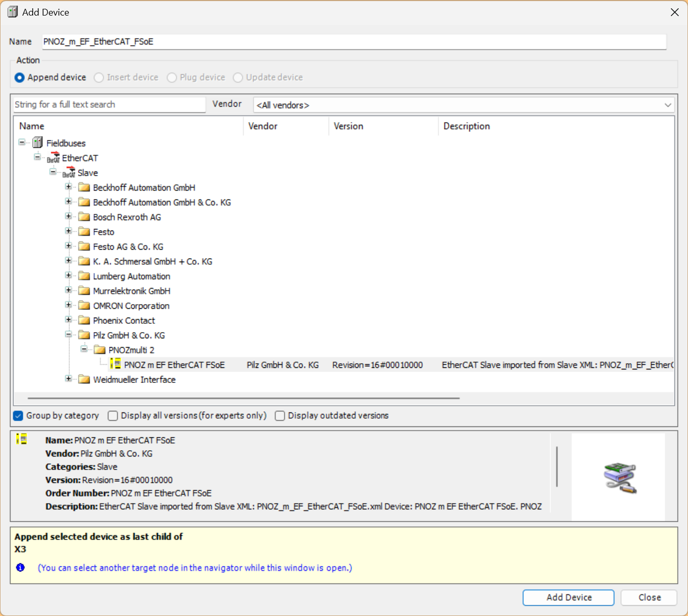Collapse the PNOZmulti 2 node
The image size is (688, 616).
click(84, 349)
